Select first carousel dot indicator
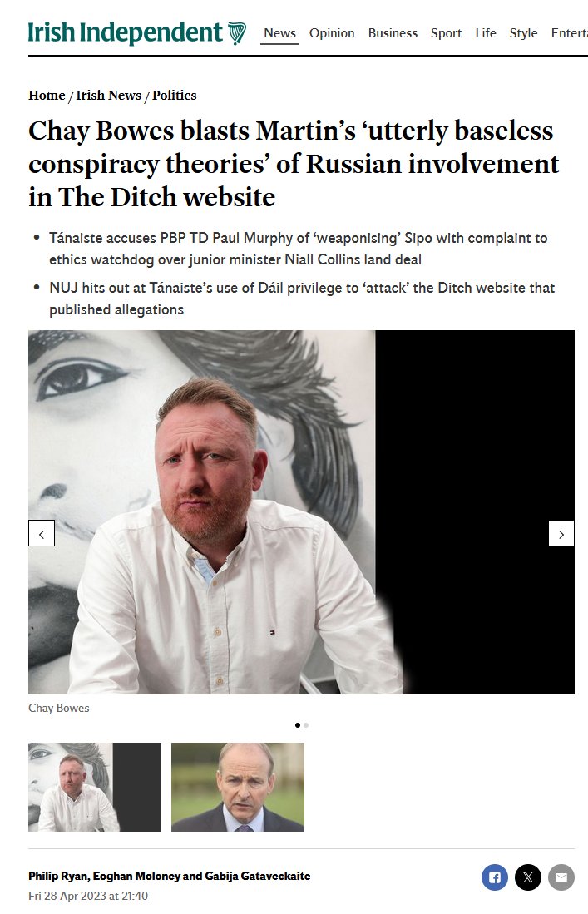This screenshot has width=588, height=914. pos(298,725)
